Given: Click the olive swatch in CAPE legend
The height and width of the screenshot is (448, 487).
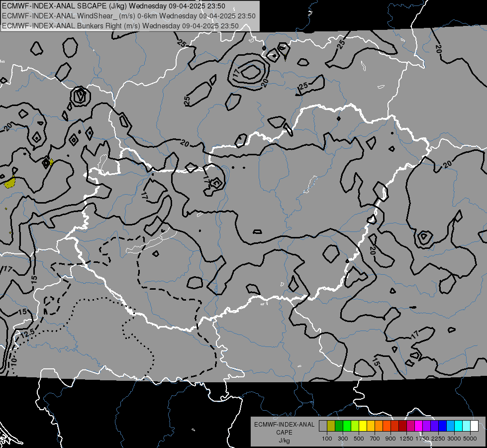Looking at the screenshot, I should click(x=331, y=426).
